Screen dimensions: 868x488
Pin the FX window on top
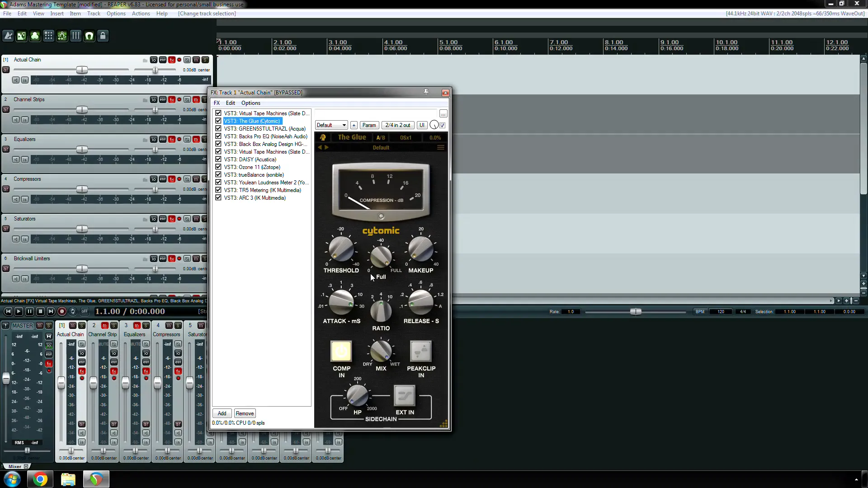click(426, 92)
